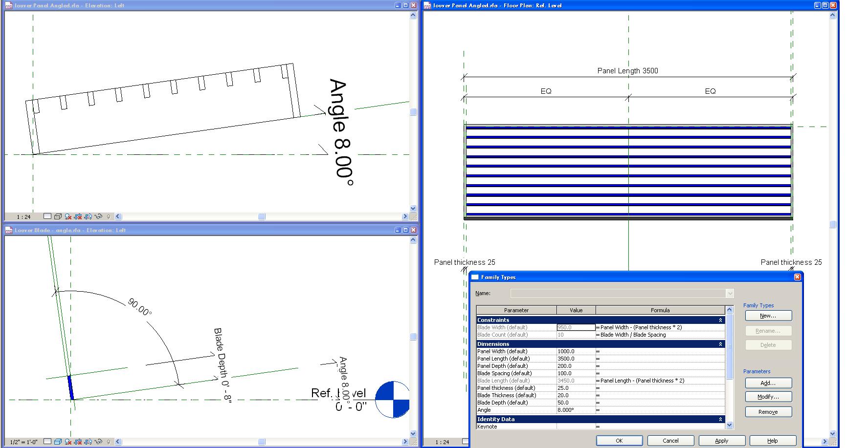This screenshot has width=868, height=448.
Task: Click the Family Types dialog title icon
Action: tap(475, 277)
